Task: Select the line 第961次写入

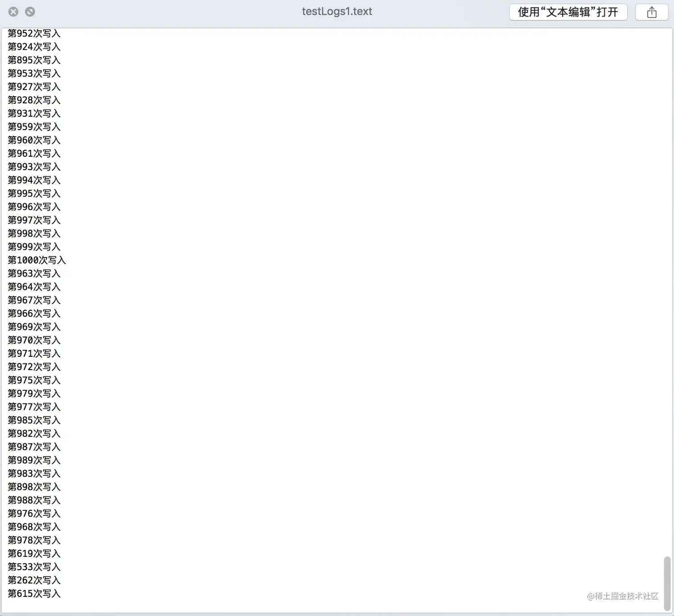Action: (34, 154)
